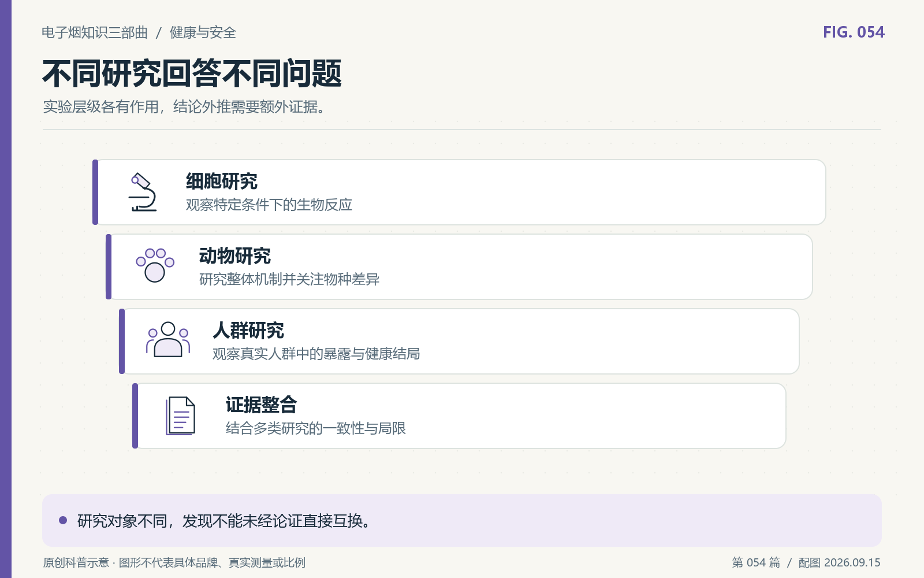Click the FIG. 054 label
924x578 pixels.
point(854,32)
